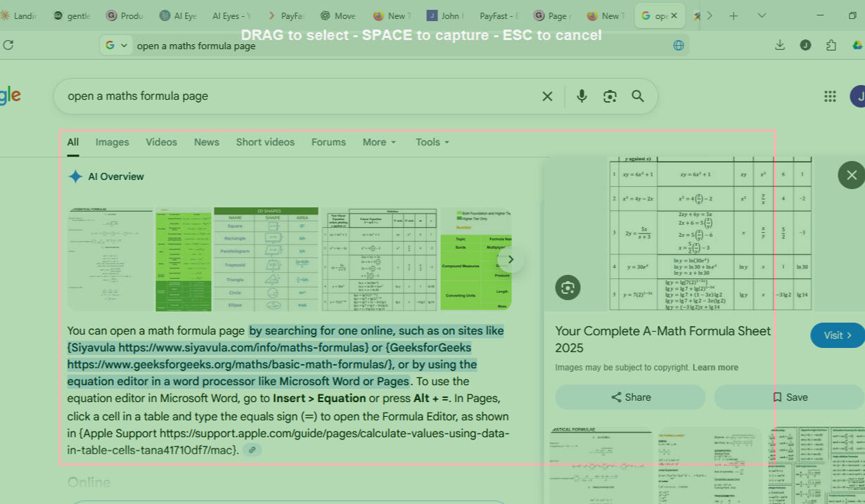
Task: Click the Share button
Action: tap(630, 397)
